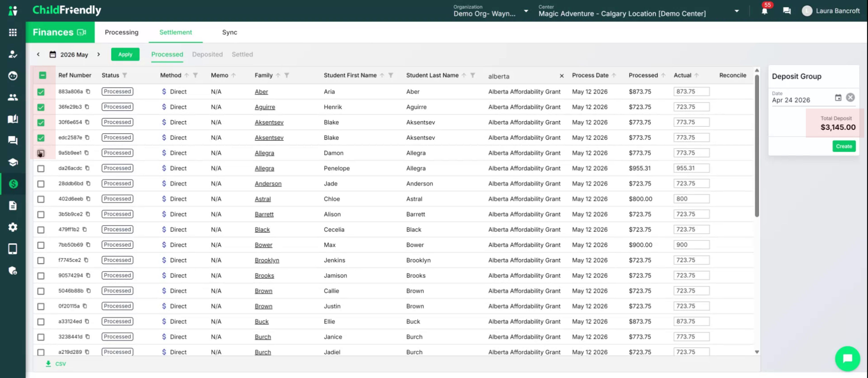Screen dimensions: 868x378
Task: Open the messages icon in top bar
Action: (787, 11)
